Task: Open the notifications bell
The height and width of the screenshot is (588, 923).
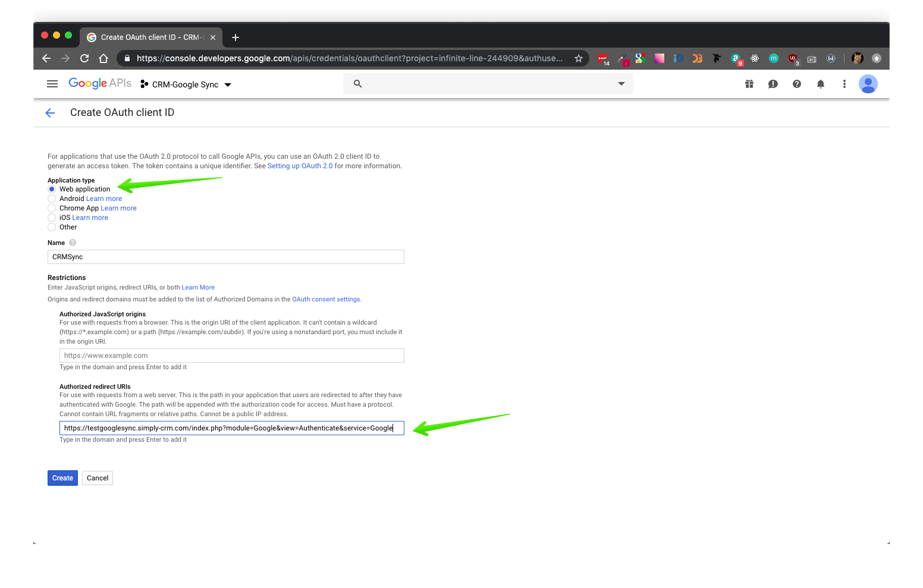Action: (x=821, y=84)
